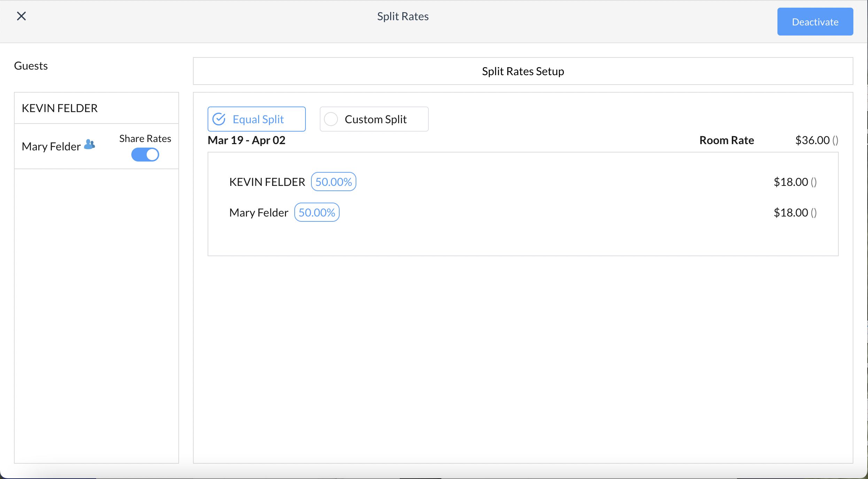Image resolution: width=868 pixels, height=479 pixels.
Task: Select the Equal Split option
Action: point(258,119)
